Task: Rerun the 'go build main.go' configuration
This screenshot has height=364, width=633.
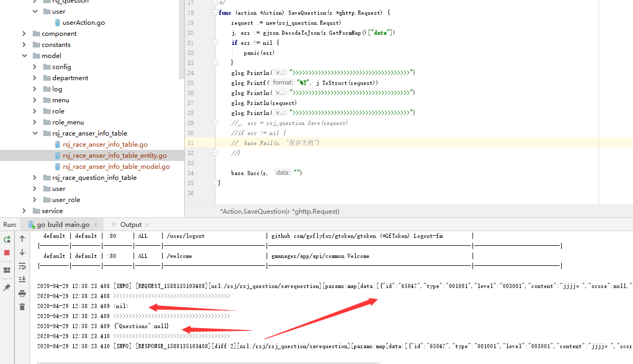Action: click(7, 238)
